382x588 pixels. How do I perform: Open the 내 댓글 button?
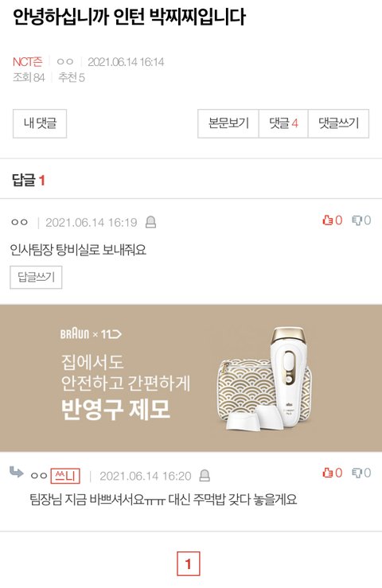[x=40, y=123]
